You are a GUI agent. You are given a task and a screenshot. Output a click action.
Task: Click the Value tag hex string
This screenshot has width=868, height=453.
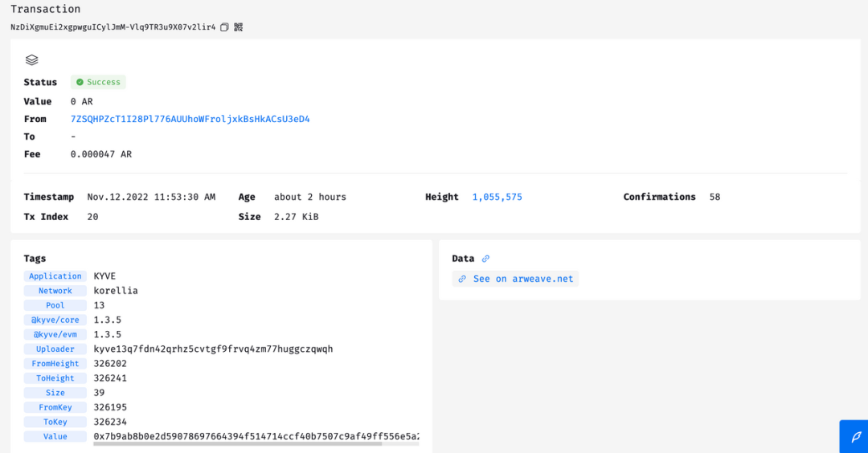pos(256,436)
